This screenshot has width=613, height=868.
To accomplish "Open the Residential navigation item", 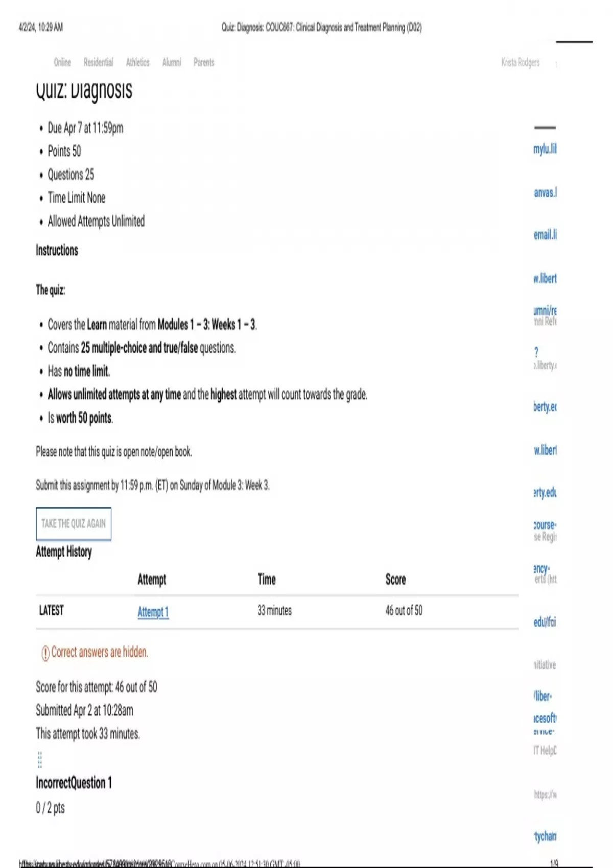I will [x=98, y=62].
